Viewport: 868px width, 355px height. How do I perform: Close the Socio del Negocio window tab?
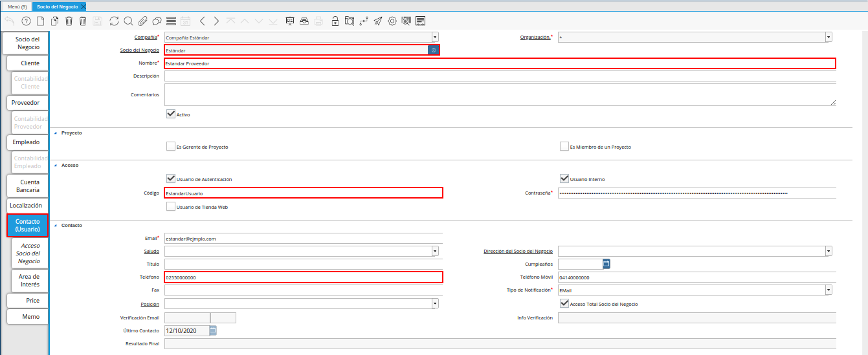[x=82, y=6]
